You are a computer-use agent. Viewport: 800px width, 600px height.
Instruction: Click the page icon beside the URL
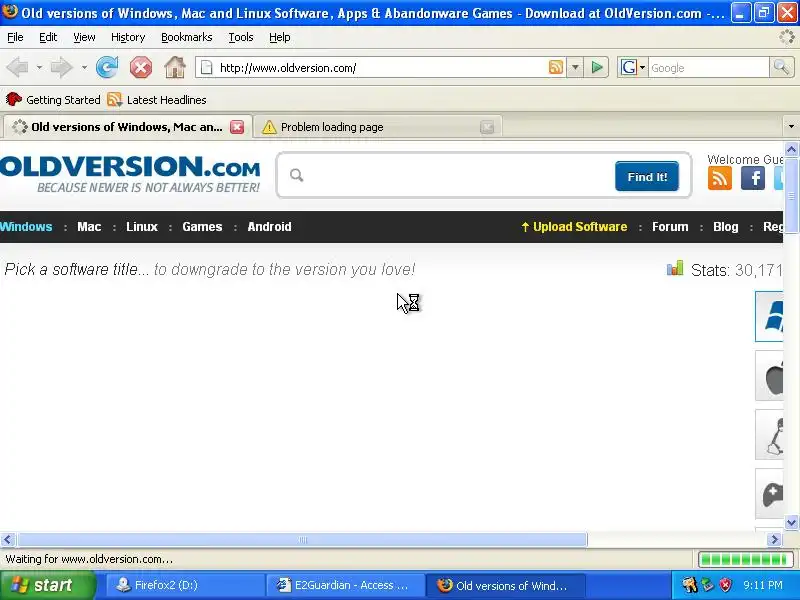pyautogui.click(x=206, y=67)
